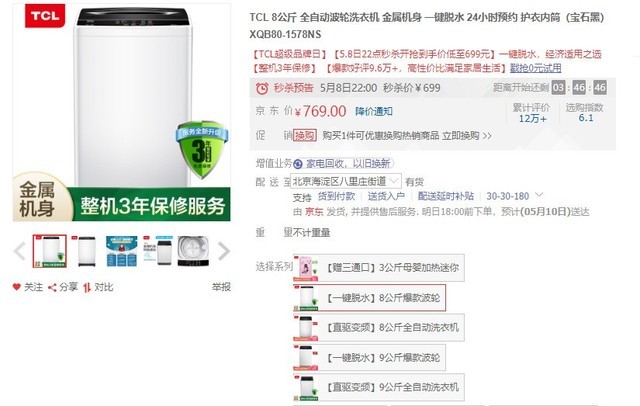This screenshot has width=640, height=406.
Task: Click the 分享 share icon
Action: point(52,287)
